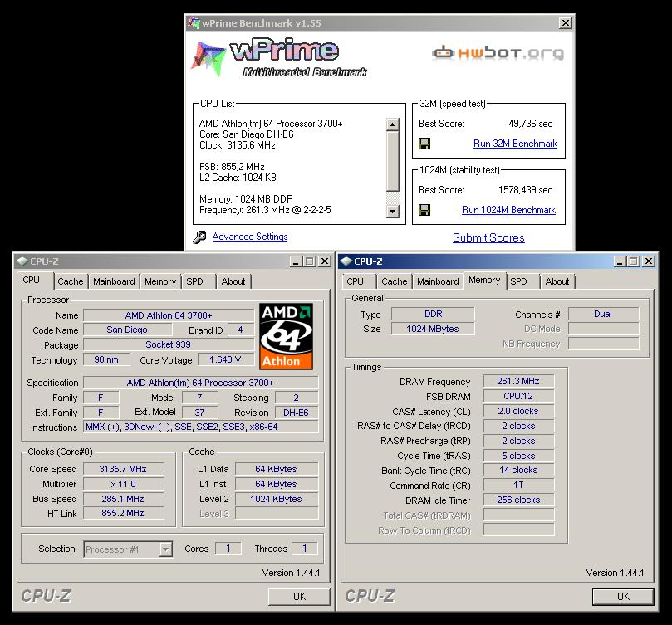Click the Code Name value San Diego
The width and height of the screenshot is (672, 625).
(127, 330)
